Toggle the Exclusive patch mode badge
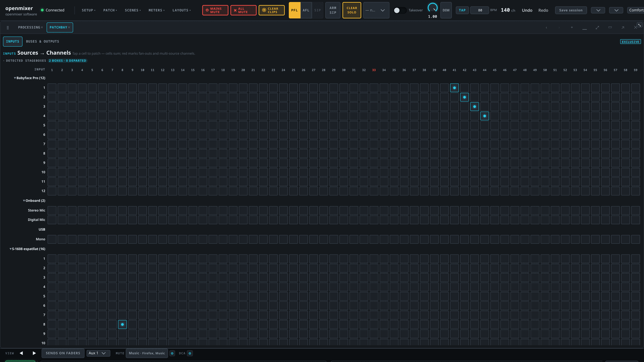The image size is (644, 362). 630,42
